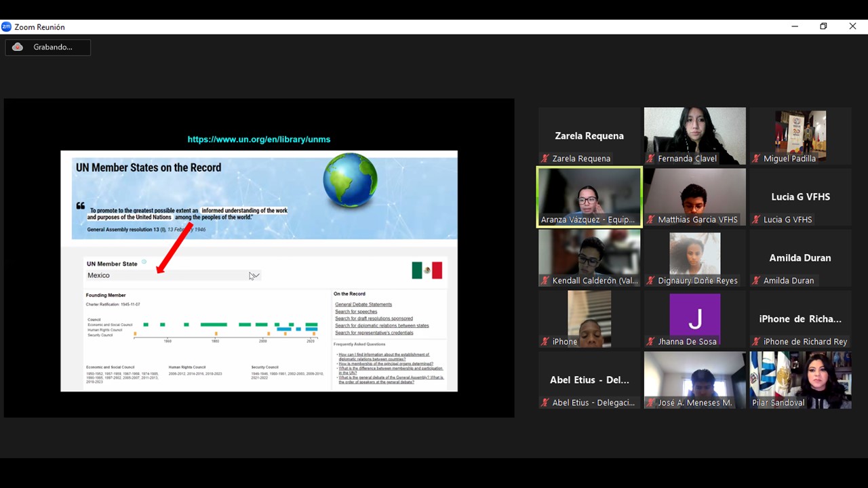The height and width of the screenshot is (488, 868).
Task: Select Fernanda Clavel's video tile
Action: (x=694, y=136)
